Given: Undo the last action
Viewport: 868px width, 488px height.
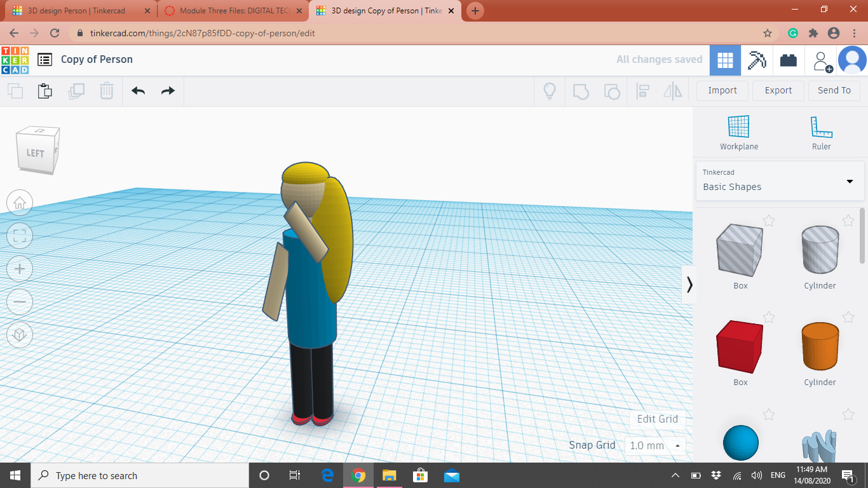Looking at the screenshot, I should pyautogui.click(x=139, y=91).
